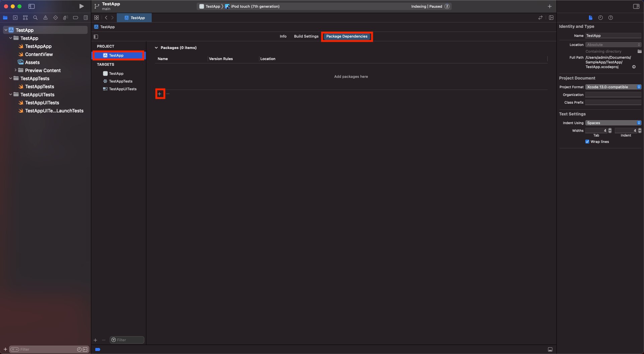Run the TestApp scheme with play button
Viewport: 644px width, 354px height.
point(81,6)
